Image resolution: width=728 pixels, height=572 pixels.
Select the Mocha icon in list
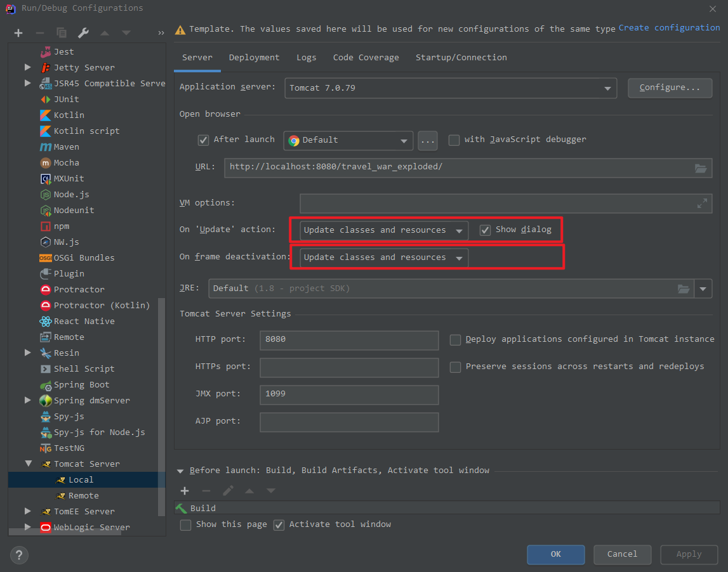[46, 163]
